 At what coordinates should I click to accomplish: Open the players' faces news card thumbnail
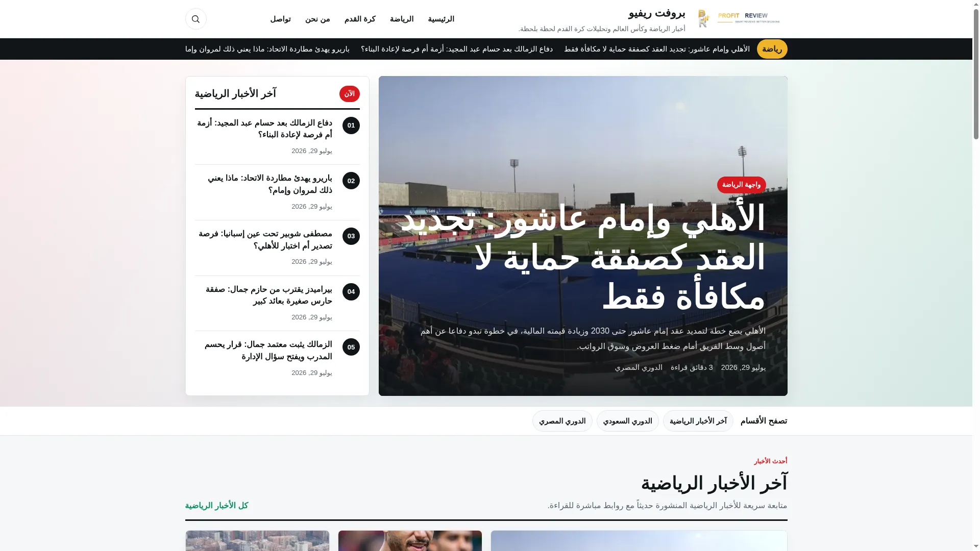tap(410, 541)
